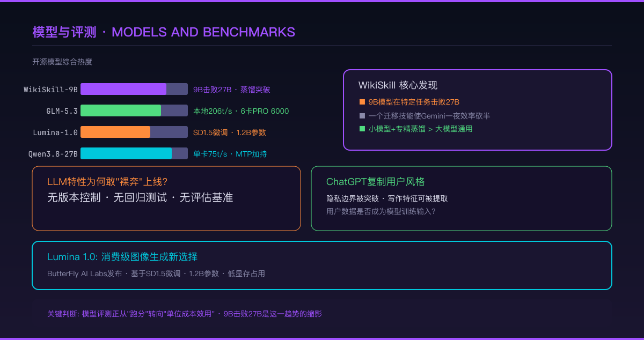This screenshot has width=644, height=340.
Task: Click the description starting 'ButterFly AI Labs发布'
Action: (x=156, y=274)
